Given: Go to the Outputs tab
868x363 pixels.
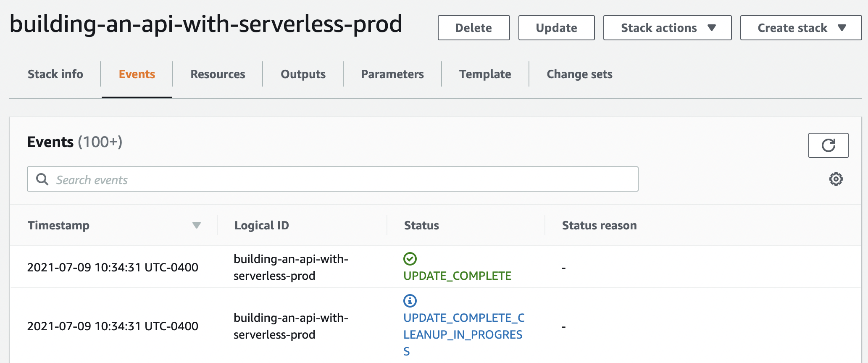Looking at the screenshot, I should (x=303, y=74).
